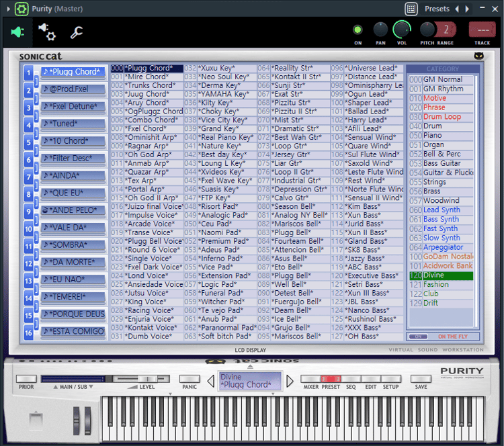Switch to the PRESET page
The width and height of the screenshot is (504, 446).
click(331, 379)
